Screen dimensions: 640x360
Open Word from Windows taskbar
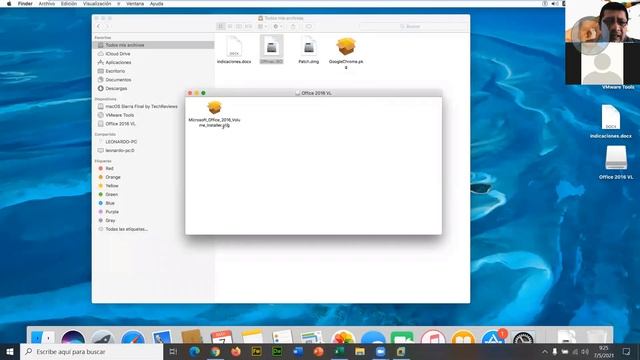click(298, 352)
